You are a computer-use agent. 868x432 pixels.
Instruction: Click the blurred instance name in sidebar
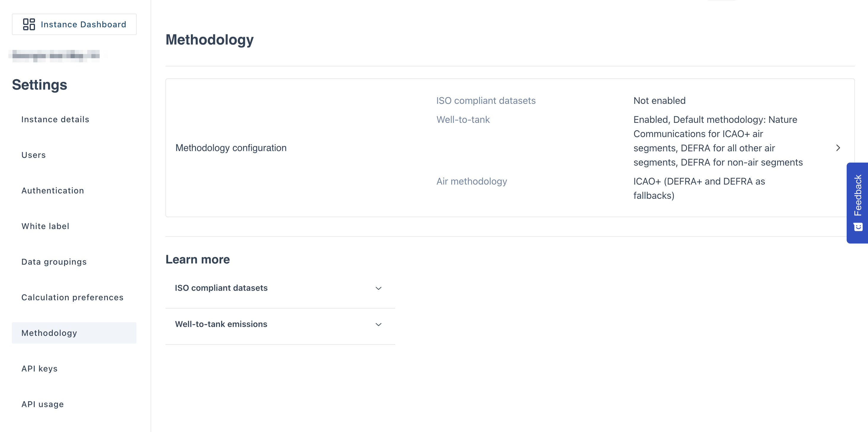56,55
